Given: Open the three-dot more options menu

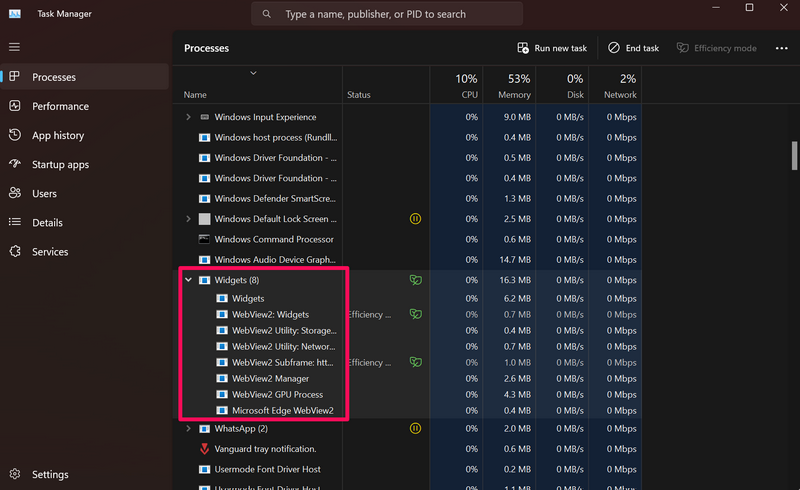Looking at the screenshot, I should tap(781, 48).
